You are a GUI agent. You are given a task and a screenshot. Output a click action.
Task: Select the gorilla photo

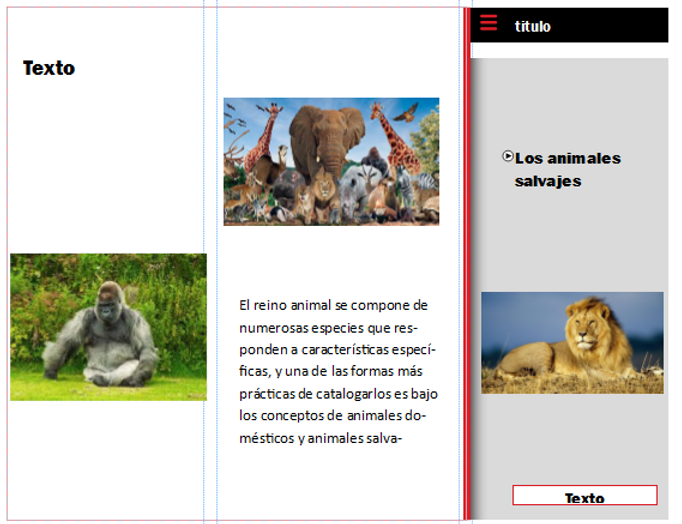(x=108, y=327)
